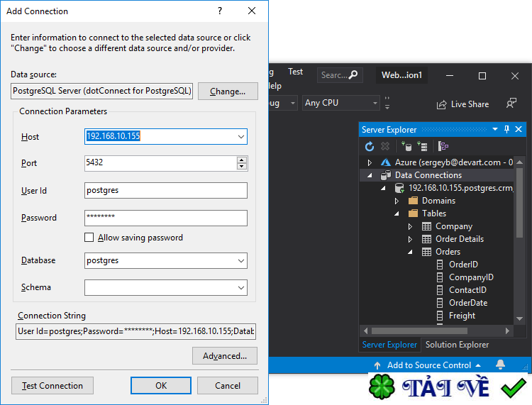This screenshot has width=532, height=405.
Task: Click the Data Connections node icon
Action: pyautogui.click(x=385, y=175)
